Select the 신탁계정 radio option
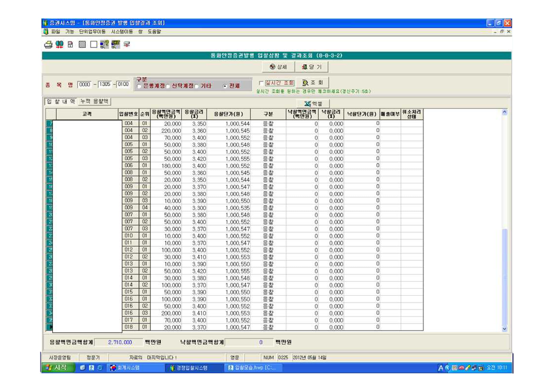554x392 pixels. coord(168,86)
